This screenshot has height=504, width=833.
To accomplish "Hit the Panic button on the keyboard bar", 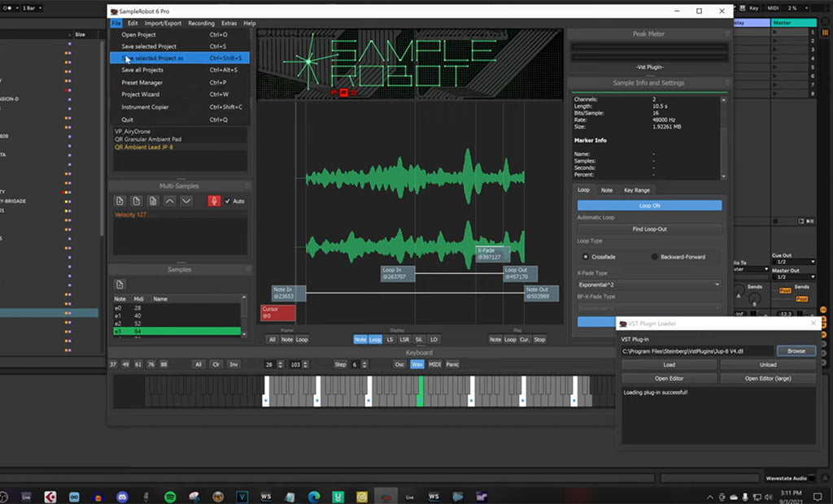I will point(452,364).
